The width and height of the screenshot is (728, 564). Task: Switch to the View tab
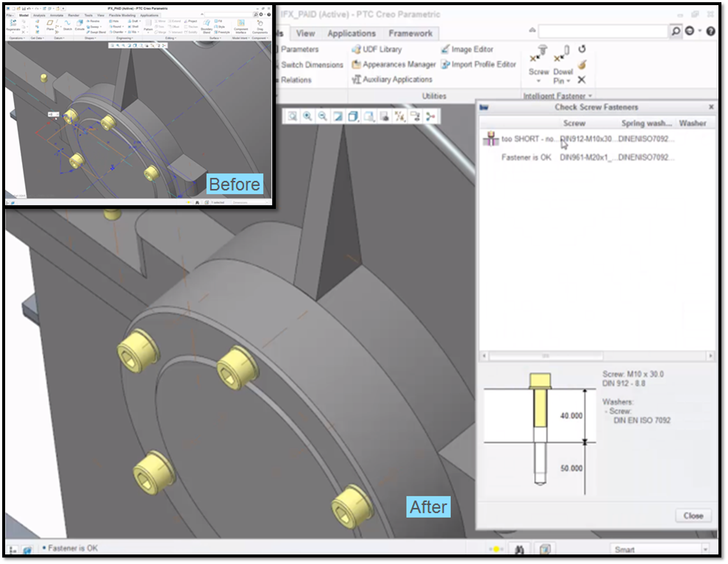[305, 33]
